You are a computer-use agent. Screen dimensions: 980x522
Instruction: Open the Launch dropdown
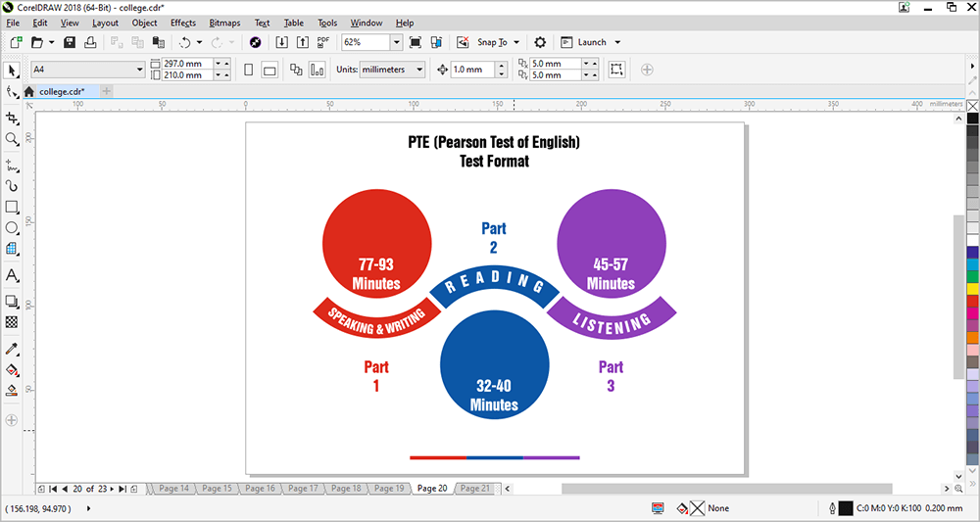click(617, 42)
